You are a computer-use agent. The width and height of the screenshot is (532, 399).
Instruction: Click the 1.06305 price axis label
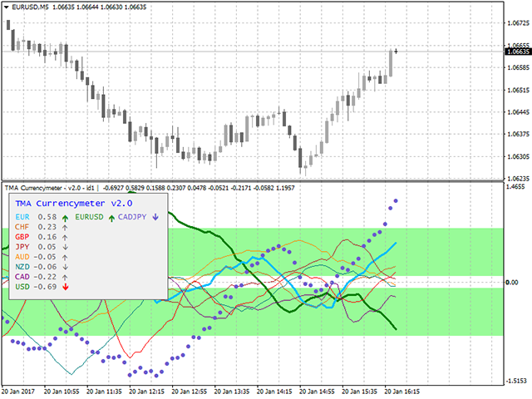tap(518, 157)
